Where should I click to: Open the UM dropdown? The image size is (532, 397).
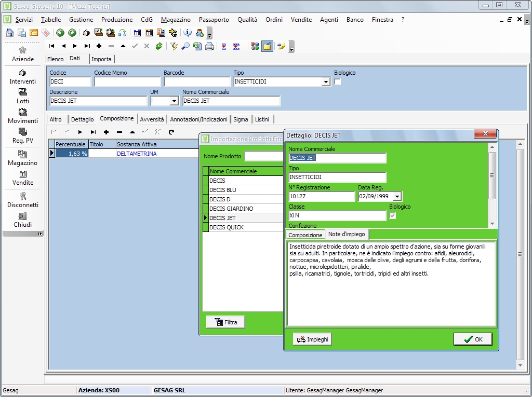click(x=174, y=101)
